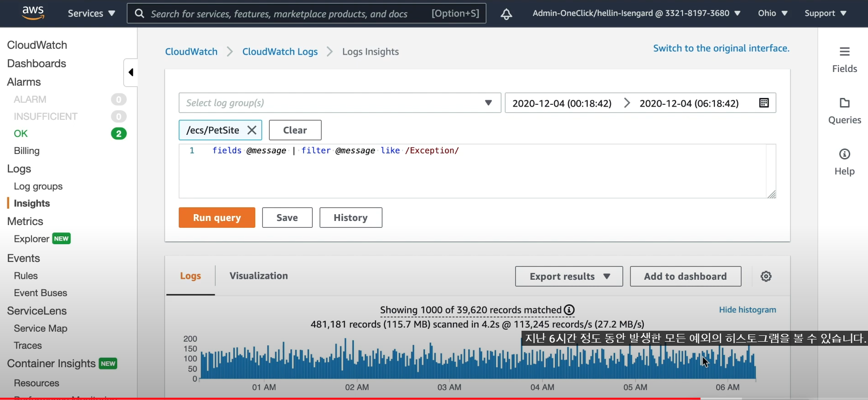Click CloudWatch heading in sidebar
Viewport: 868px width, 400px height.
(x=37, y=45)
